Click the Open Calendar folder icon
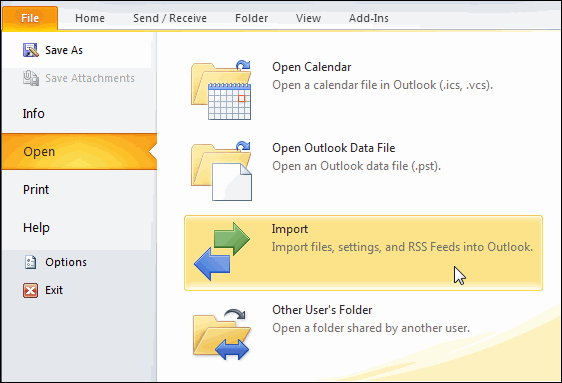Viewport: 562px width, 383px height. click(x=221, y=90)
